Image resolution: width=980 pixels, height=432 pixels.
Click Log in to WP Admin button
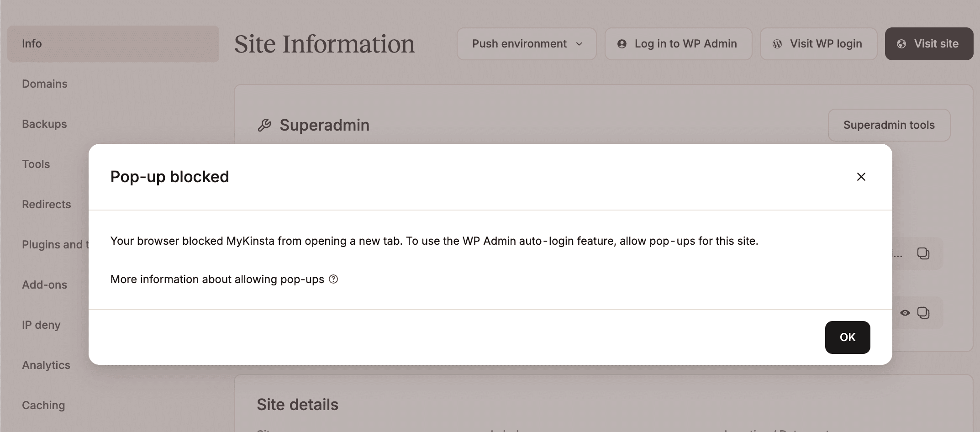point(678,44)
